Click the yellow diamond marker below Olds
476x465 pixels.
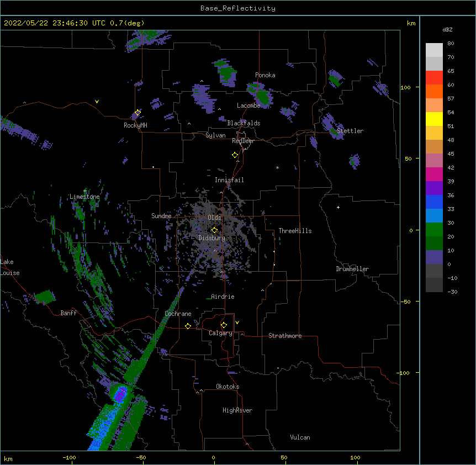(x=214, y=230)
